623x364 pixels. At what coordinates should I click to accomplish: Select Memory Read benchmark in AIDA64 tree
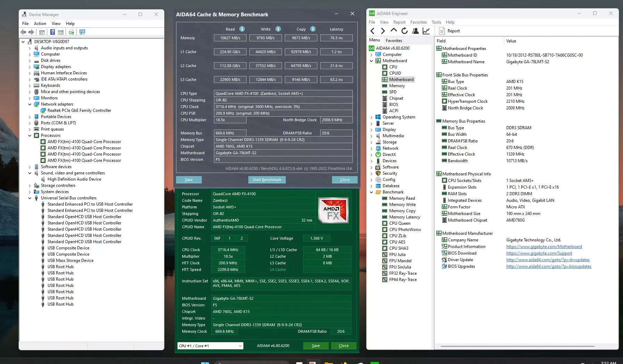click(402, 198)
